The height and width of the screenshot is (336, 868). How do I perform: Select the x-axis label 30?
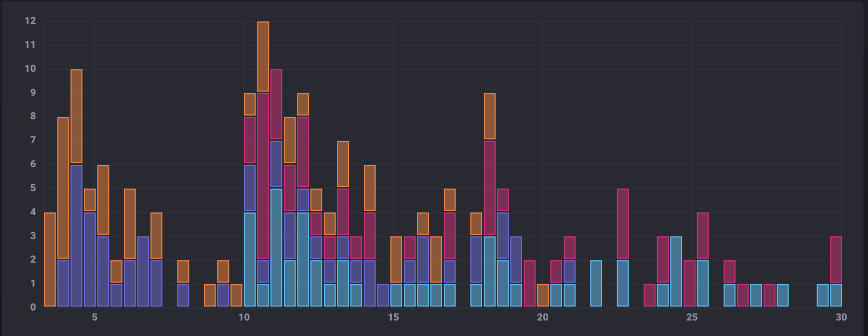[x=841, y=318]
